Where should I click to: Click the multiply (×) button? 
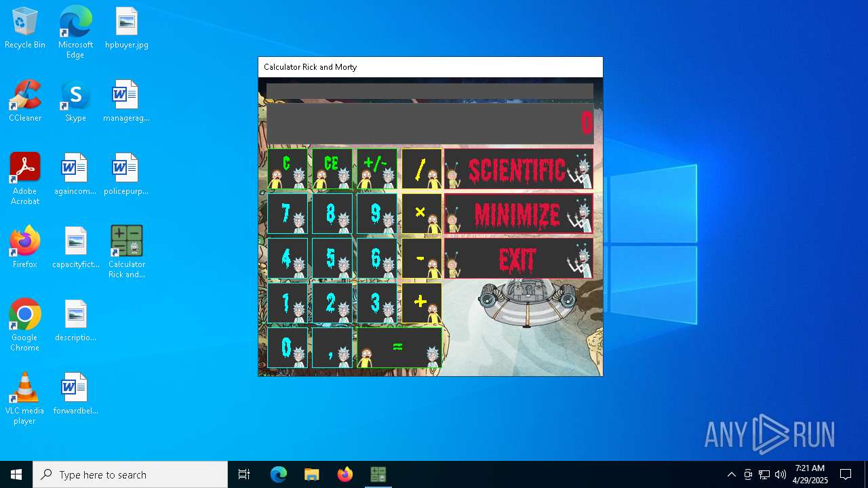click(x=422, y=213)
